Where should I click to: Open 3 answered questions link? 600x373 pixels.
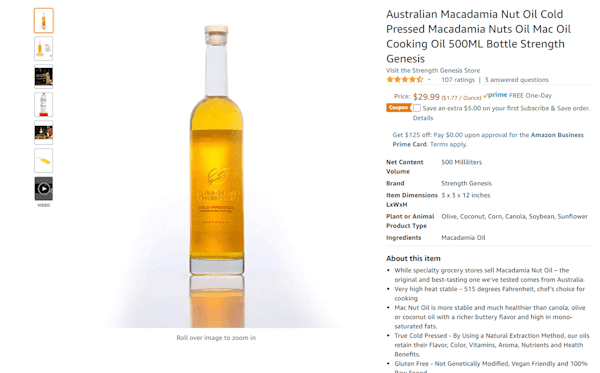coord(517,80)
